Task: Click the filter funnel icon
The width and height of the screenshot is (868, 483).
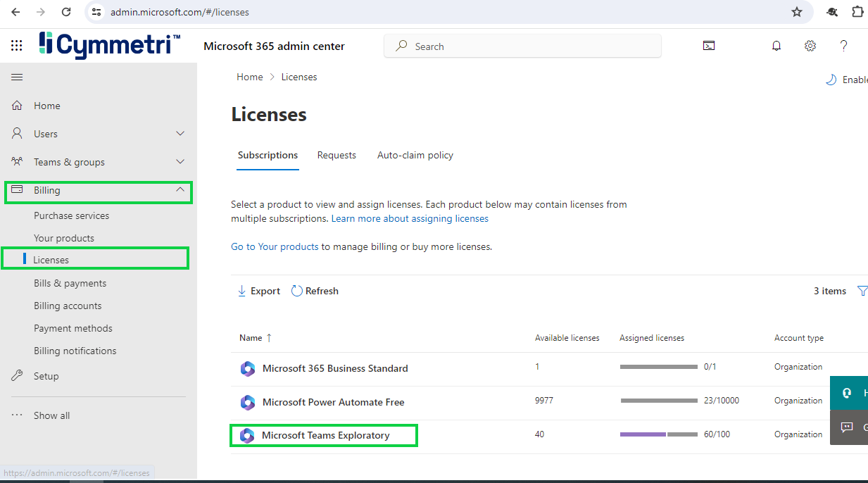Action: coord(862,291)
